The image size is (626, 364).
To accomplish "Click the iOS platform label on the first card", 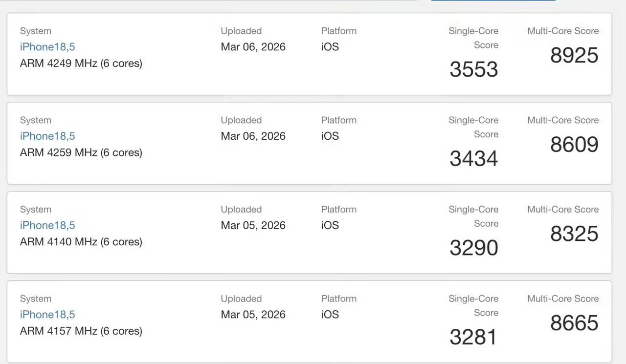I will coord(330,47).
